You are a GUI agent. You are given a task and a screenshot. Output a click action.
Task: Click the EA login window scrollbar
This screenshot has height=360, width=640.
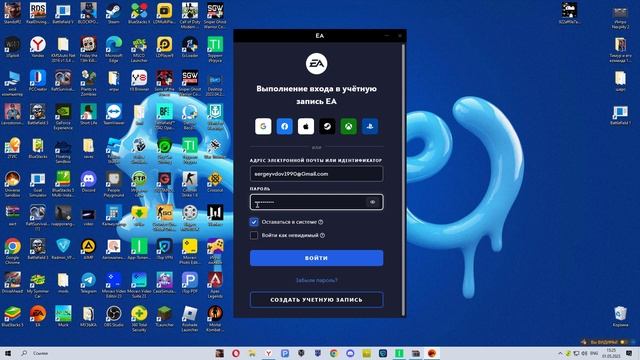click(404, 180)
